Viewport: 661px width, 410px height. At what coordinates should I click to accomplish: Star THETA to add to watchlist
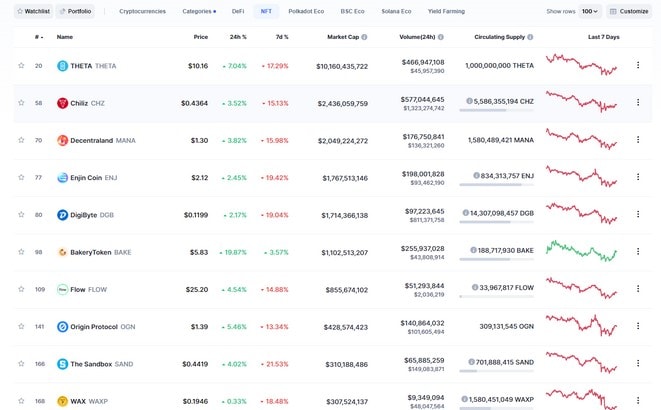[21, 65]
